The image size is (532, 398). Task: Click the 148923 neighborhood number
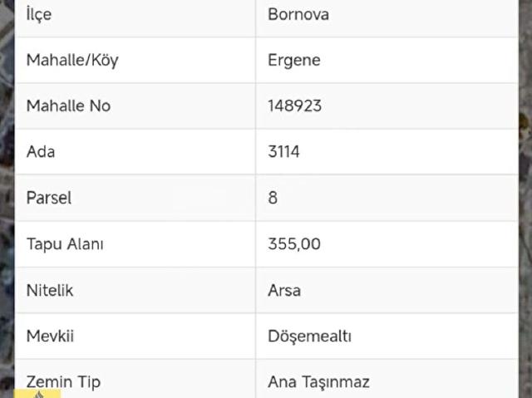[295, 106]
